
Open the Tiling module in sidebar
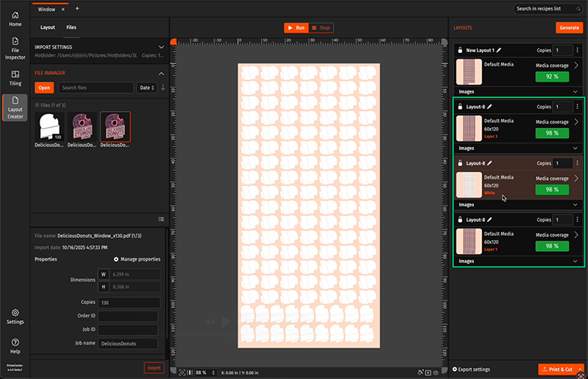(15, 78)
